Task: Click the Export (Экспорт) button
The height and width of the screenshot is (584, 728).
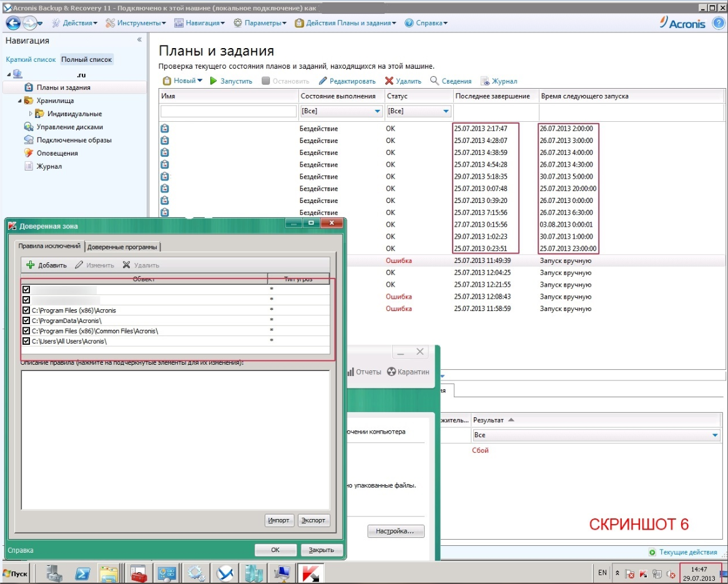Action: point(313,520)
